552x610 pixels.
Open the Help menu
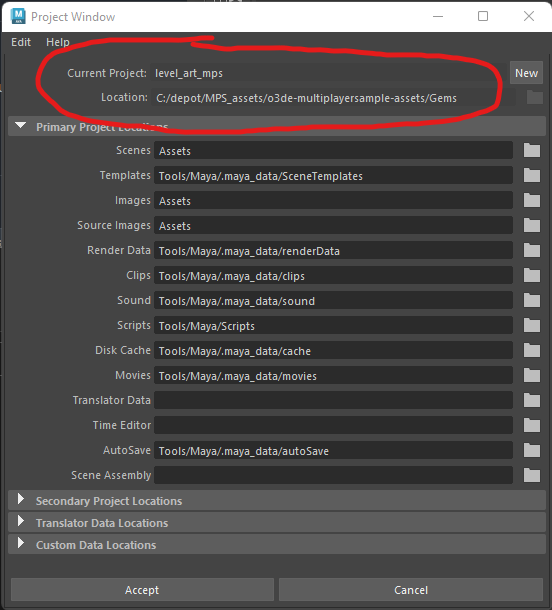(x=58, y=42)
